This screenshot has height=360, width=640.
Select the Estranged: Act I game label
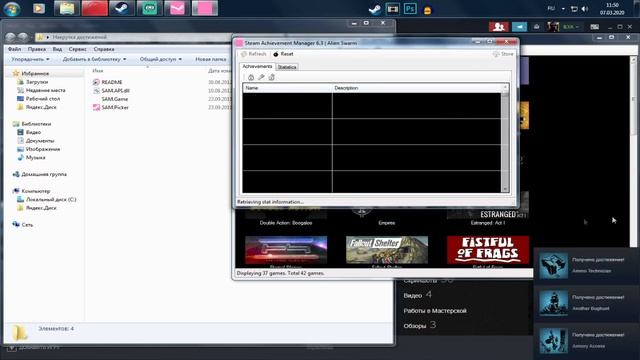pos(488,223)
